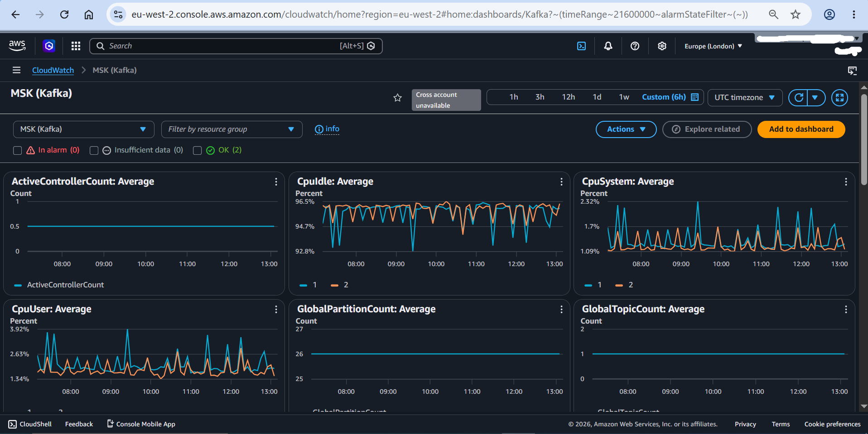Click the browser home button
868x434 pixels.
tap(89, 14)
